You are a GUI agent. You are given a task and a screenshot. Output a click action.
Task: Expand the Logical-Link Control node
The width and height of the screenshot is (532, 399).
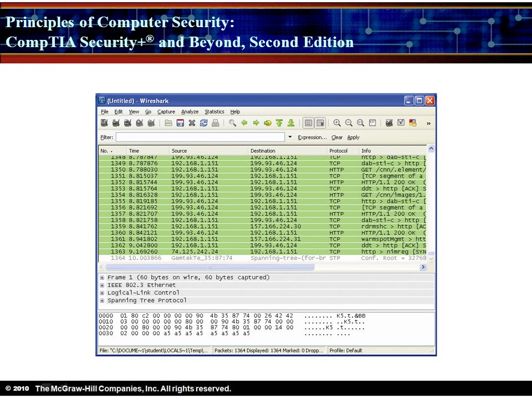pos(102,293)
